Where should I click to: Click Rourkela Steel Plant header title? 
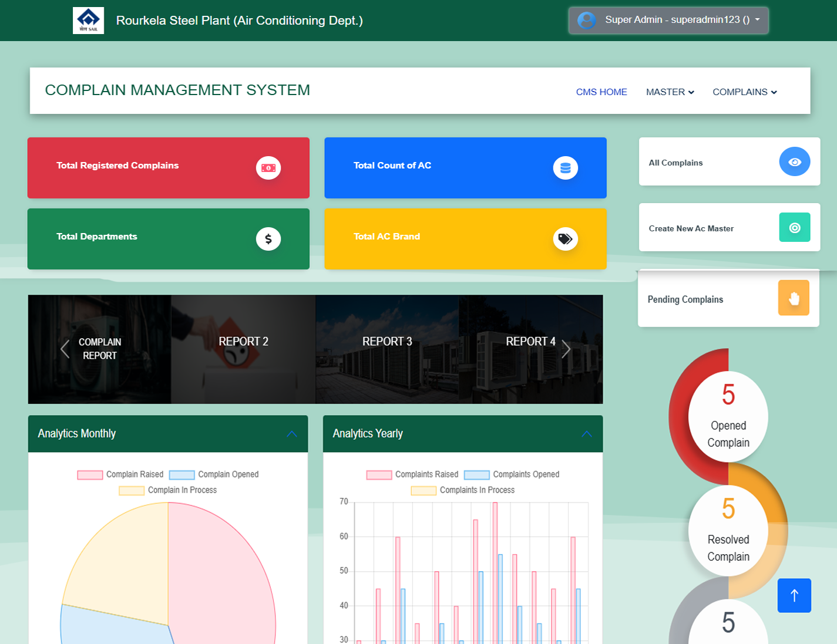240,21
